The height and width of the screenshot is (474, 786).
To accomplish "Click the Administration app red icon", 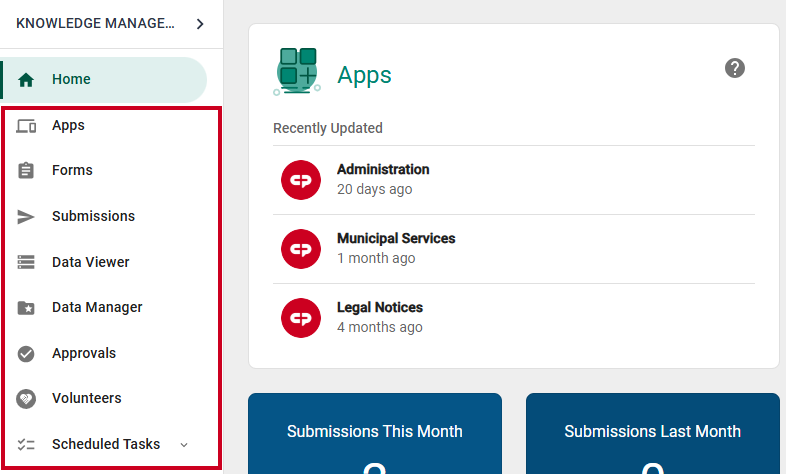I will click(301, 180).
